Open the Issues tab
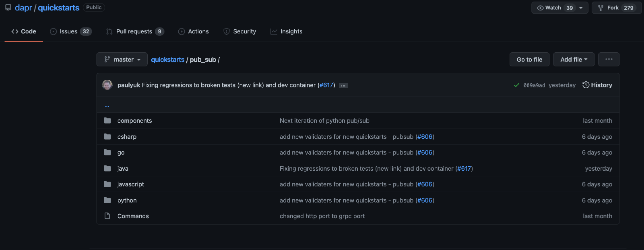The height and width of the screenshot is (250, 644). (71, 31)
